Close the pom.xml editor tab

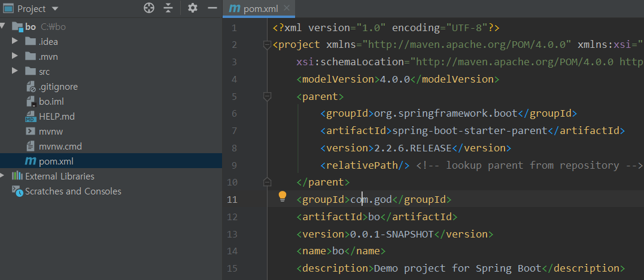[x=287, y=8]
